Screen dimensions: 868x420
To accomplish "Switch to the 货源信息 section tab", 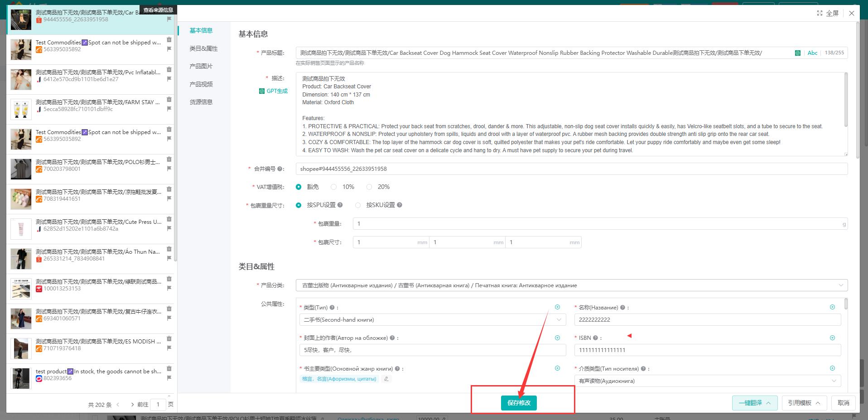I will pos(201,102).
